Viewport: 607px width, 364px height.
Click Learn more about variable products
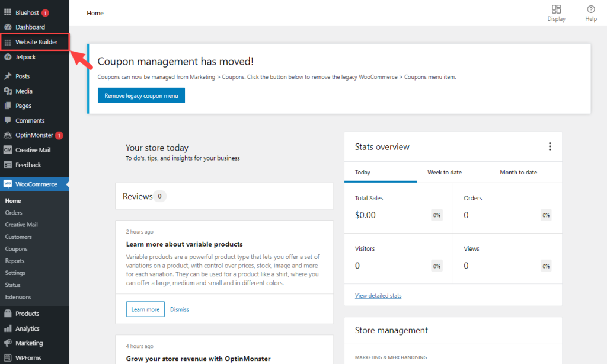145,309
